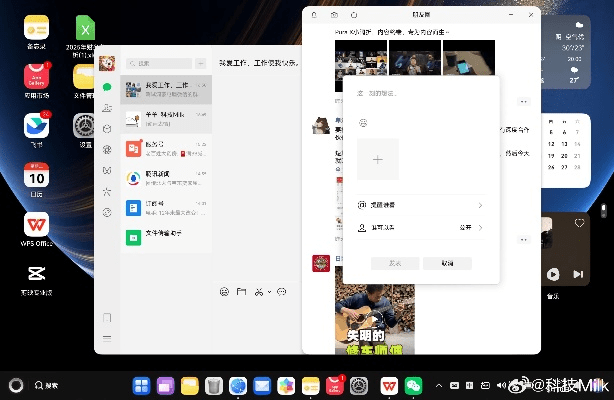The image size is (614, 400).
Task: Open the Moments aperture icon in WeChat sidebar
Action: [107, 149]
